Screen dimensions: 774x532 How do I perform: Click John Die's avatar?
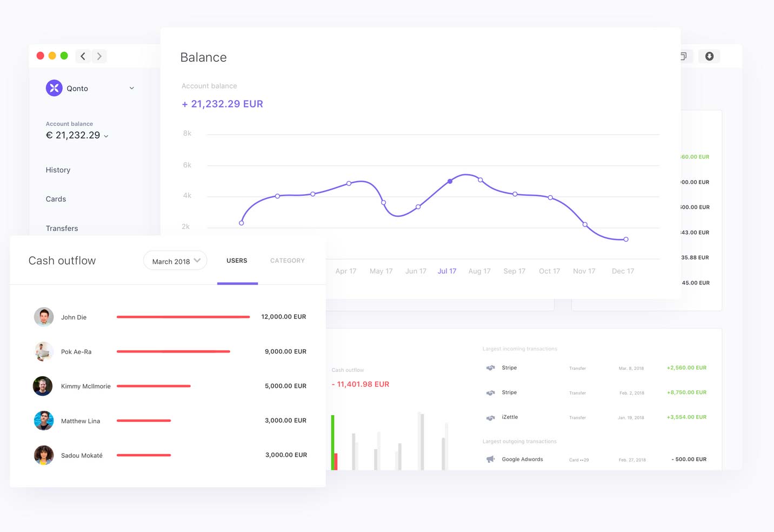44,317
